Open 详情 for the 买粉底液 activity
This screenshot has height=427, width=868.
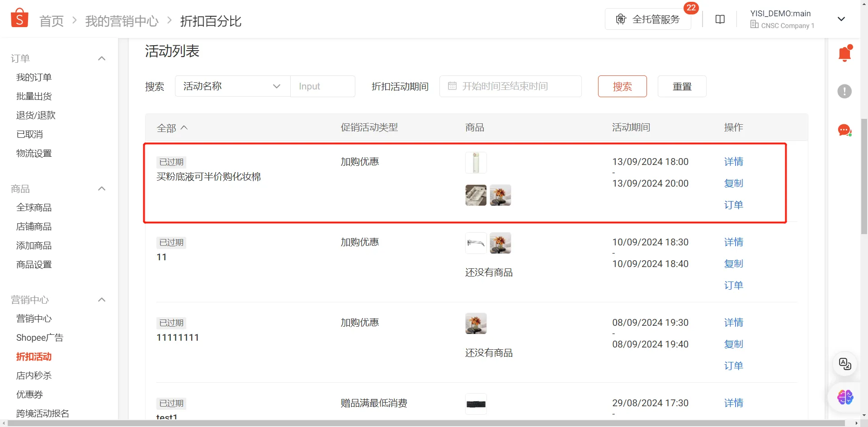(x=733, y=161)
